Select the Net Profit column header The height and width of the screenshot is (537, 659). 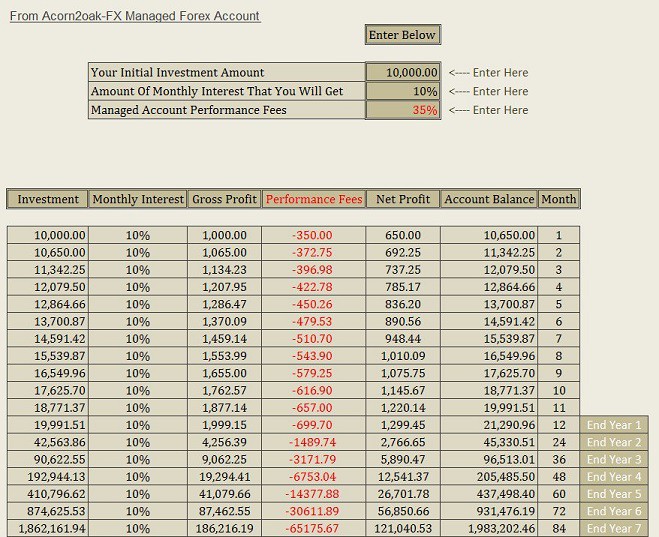[403, 199]
